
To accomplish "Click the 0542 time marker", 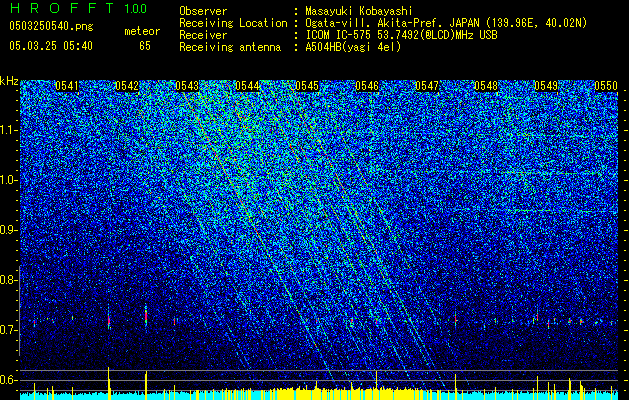I will (127, 86).
